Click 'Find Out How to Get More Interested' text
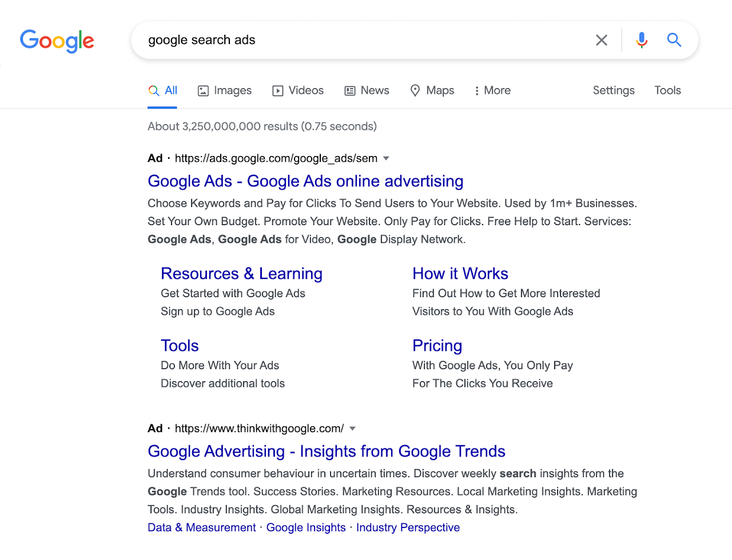This screenshot has height=560, width=732. pos(506,293)
